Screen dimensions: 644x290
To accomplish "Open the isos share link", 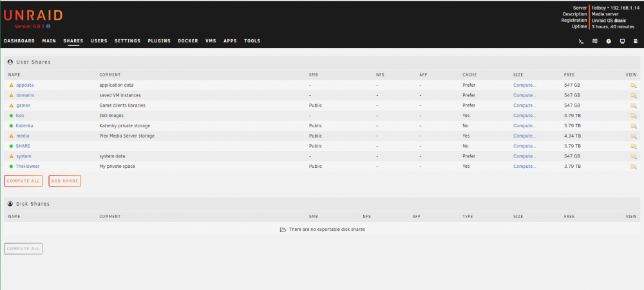I will click(20, 116).
